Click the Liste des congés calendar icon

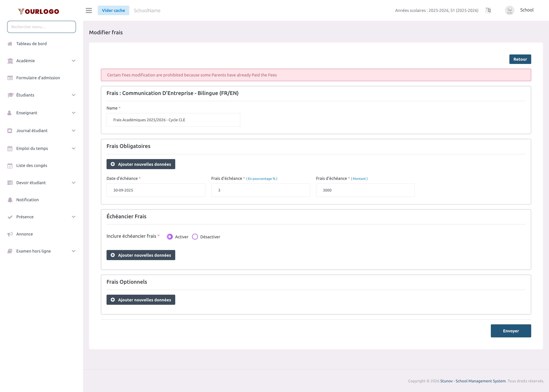click(x=10, y=166)
